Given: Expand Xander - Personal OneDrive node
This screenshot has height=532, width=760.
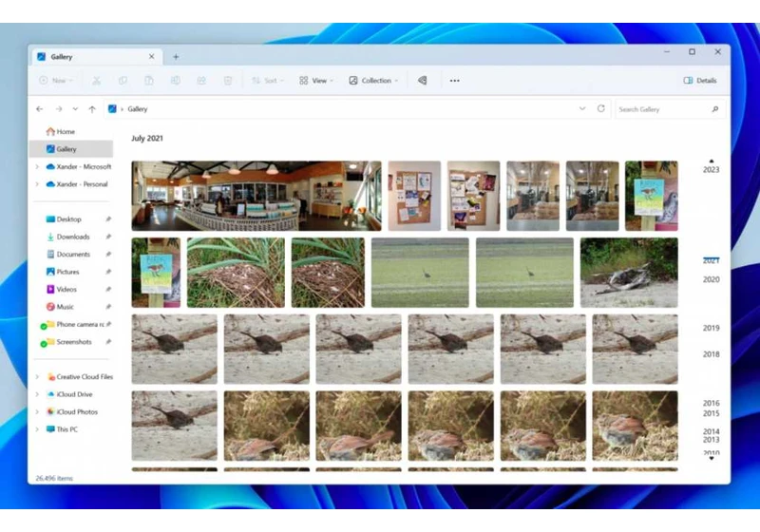Looking at the screenshot, I should [x=37, y=184].
